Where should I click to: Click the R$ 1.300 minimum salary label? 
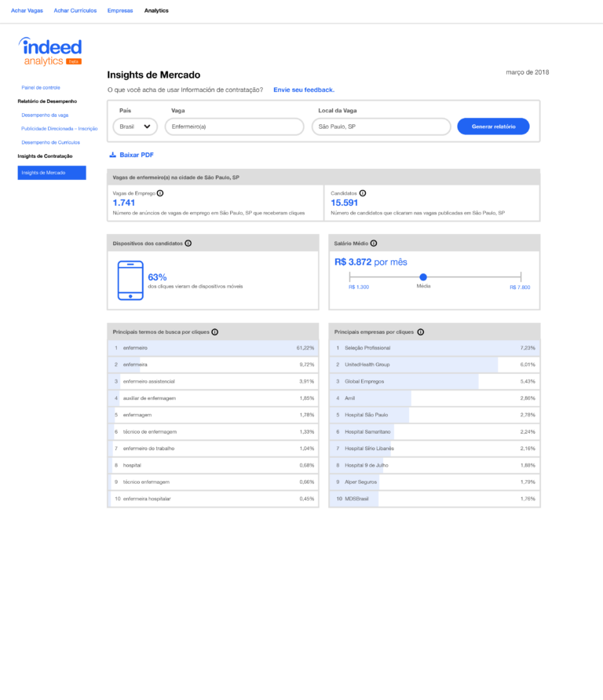359,287
